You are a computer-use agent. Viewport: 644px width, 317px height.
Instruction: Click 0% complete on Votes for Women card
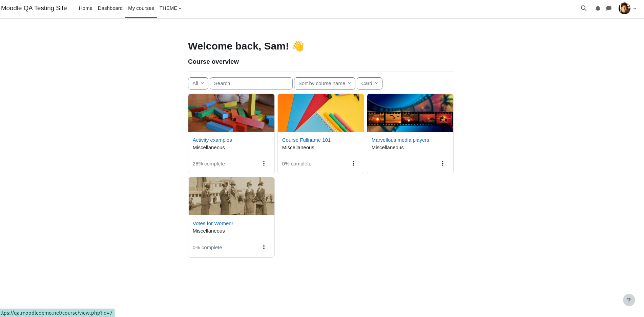pyautogui.click(x=207, y=247)
